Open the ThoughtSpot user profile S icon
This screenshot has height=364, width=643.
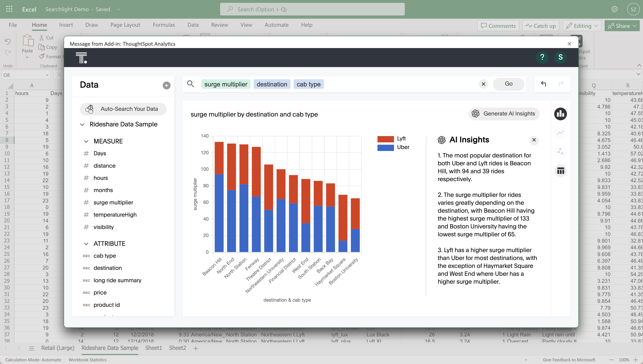[x=560, y=57]
